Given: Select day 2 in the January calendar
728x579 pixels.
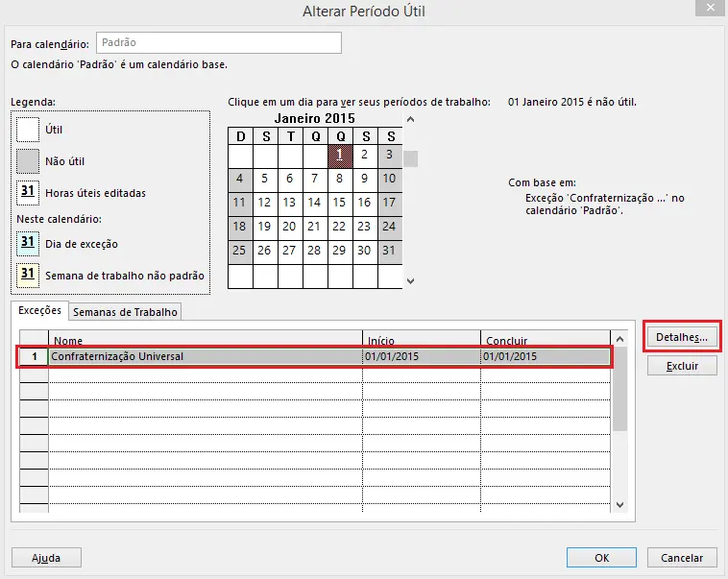Looking at the screenshot, I should coord(365,156).
